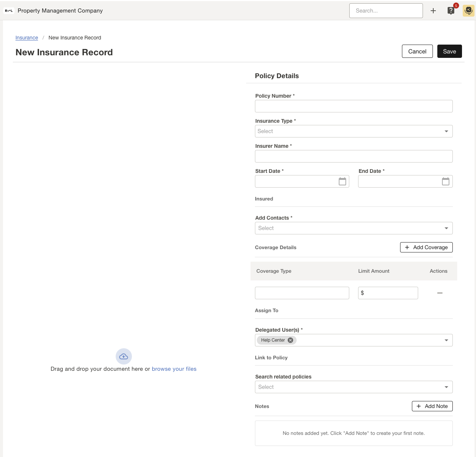Focus the Policy Number input field
Viewport: 476px width, 457px height.
[x=354, y=106]
